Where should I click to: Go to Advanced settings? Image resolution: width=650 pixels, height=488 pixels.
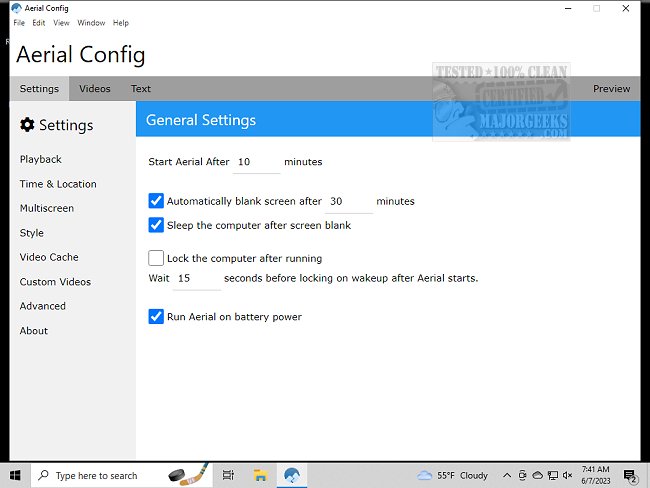point(43,306)
